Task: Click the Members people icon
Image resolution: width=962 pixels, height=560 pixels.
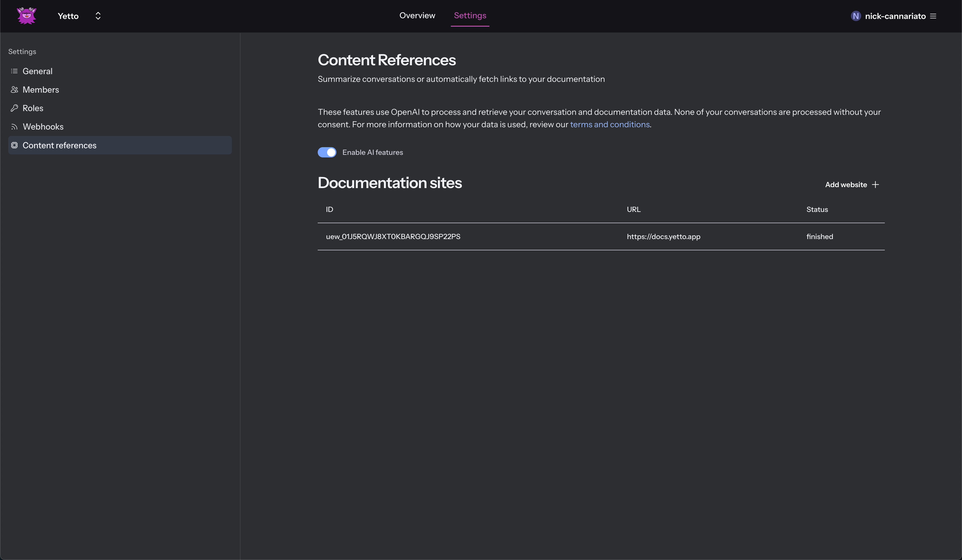Action: pyautogui.click(x=15, y=89)
